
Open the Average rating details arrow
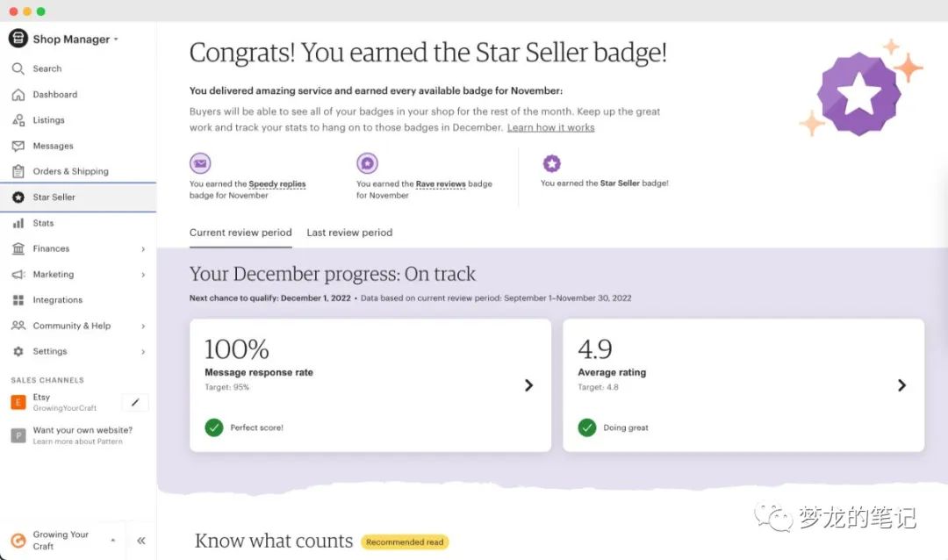(901, 384)
